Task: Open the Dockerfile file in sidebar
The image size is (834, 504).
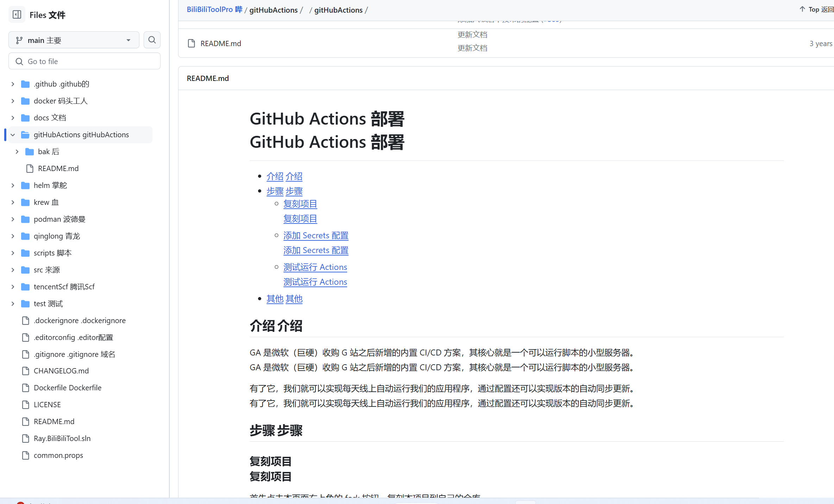Action: 67,388
